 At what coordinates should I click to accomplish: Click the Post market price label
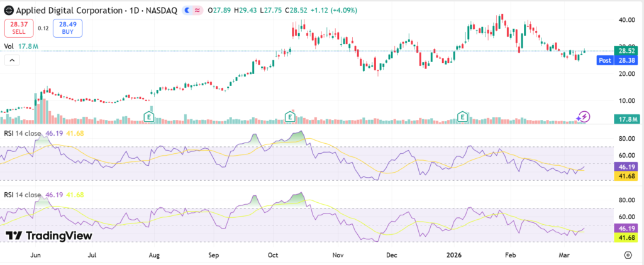605,60
